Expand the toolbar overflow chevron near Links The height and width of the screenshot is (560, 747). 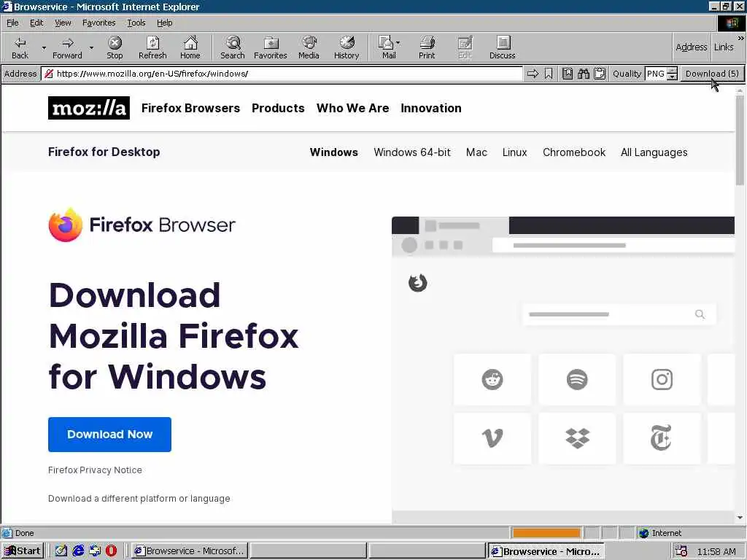740,38
